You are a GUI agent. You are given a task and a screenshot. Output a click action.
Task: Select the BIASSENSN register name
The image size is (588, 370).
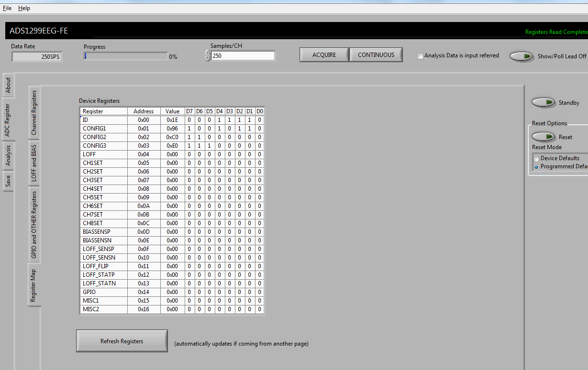[97, 240]
